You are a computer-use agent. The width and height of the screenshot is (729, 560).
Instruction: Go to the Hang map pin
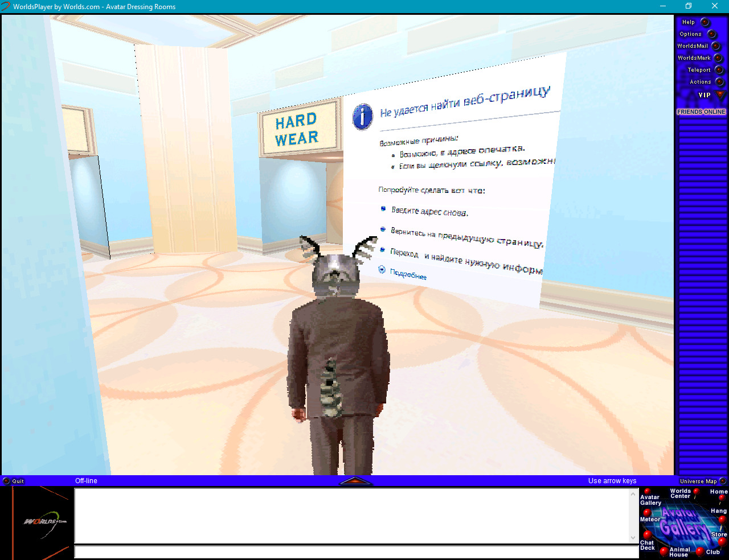coord(722,519)
